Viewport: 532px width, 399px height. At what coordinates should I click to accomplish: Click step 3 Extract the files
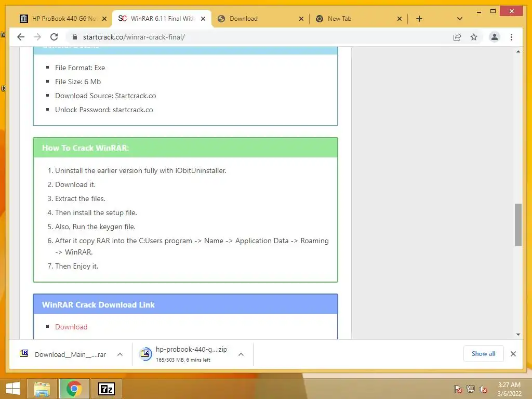80,199
